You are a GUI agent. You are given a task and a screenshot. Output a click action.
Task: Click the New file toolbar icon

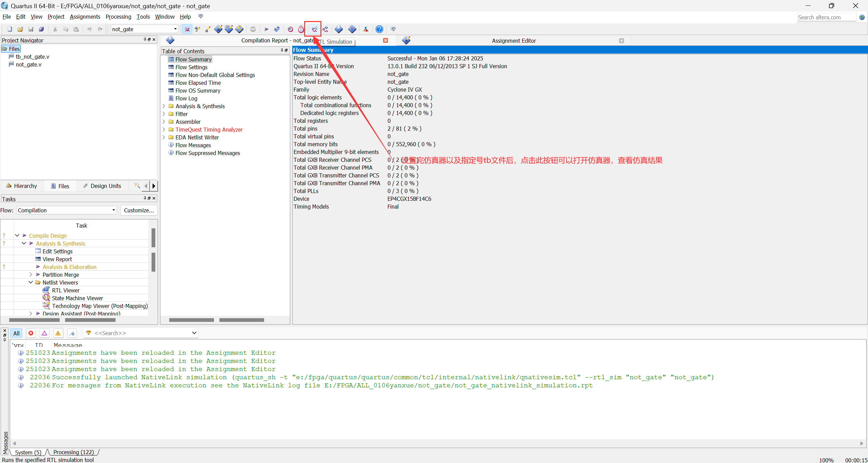[10, 29]
